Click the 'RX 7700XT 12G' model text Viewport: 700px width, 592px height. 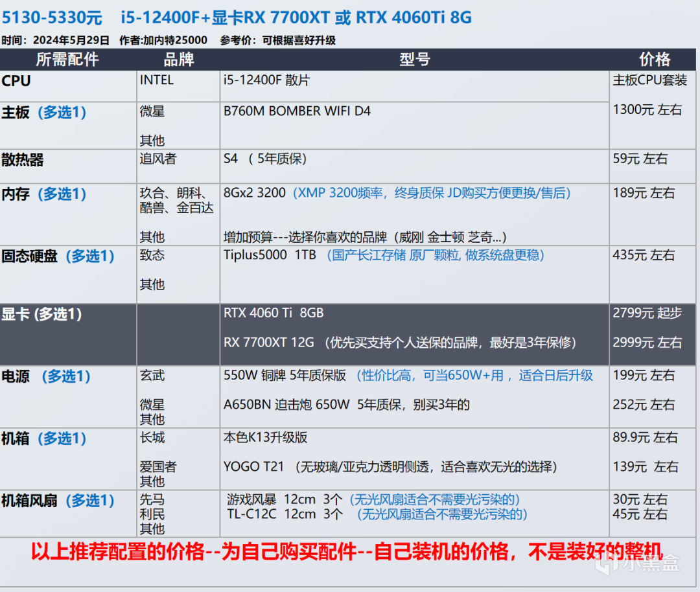[269, 343]
